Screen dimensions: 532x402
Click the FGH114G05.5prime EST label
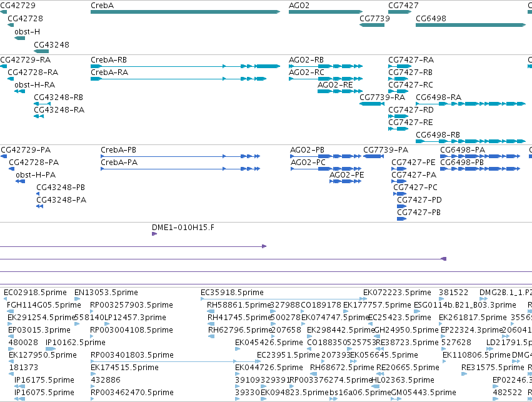coord(44,305)
